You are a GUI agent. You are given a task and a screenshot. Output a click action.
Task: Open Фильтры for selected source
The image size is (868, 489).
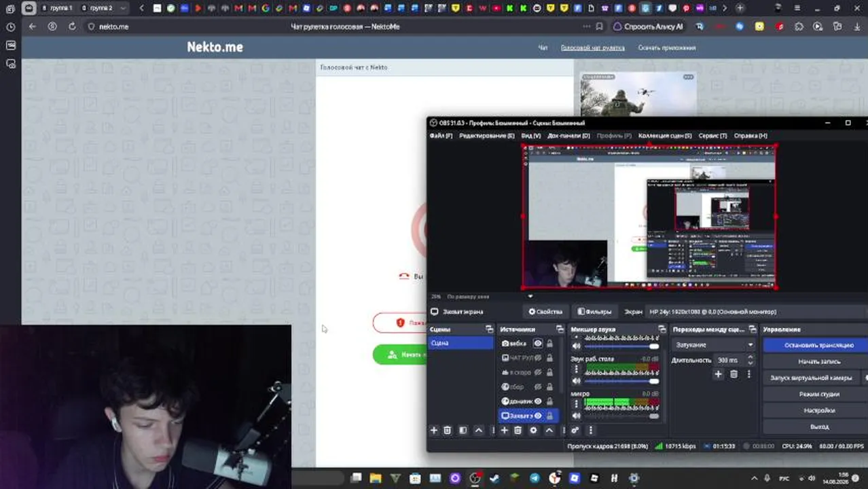click(594, 312)
